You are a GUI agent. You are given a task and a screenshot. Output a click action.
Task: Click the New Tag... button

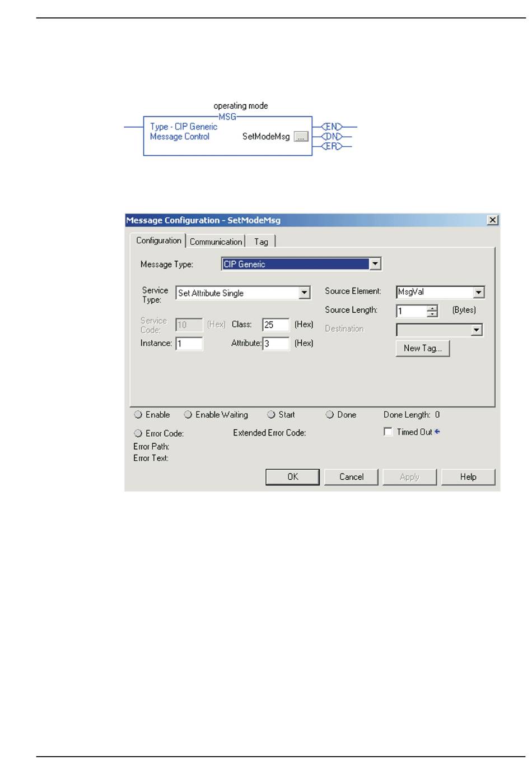(x=422, y=348)
